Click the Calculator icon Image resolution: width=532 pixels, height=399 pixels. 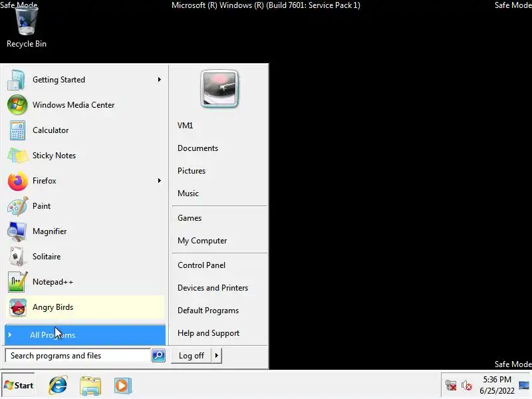point(17,130)
